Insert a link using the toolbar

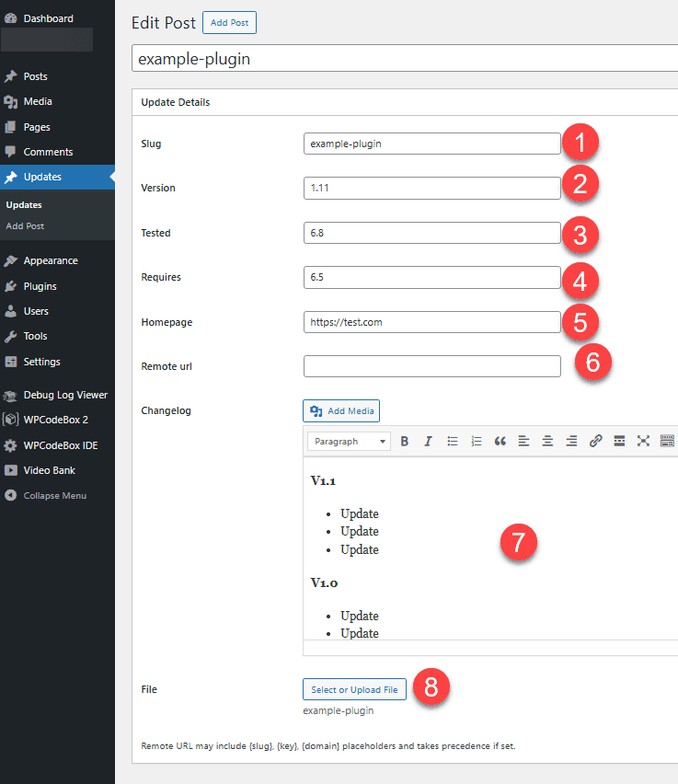pyautogui.click(x=595, y=441)
